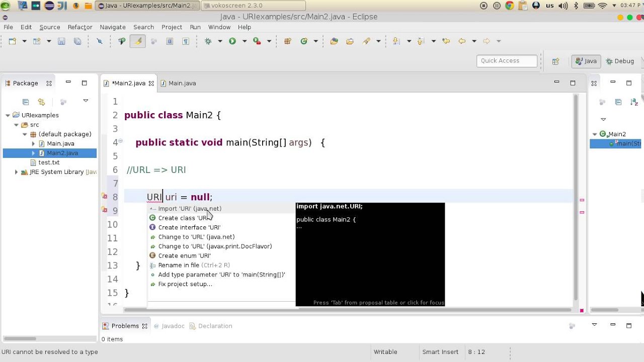Viewport: 644px width, 362px height.
Task: Open the Refactor menu
Action: click(x=80, y=27)
